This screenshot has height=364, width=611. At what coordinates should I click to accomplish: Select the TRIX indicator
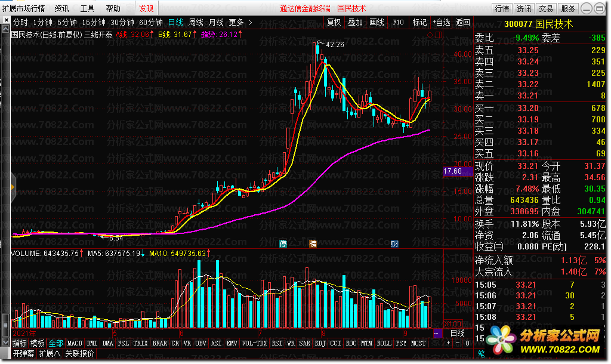pyautogui.click(x=140, y=343)
